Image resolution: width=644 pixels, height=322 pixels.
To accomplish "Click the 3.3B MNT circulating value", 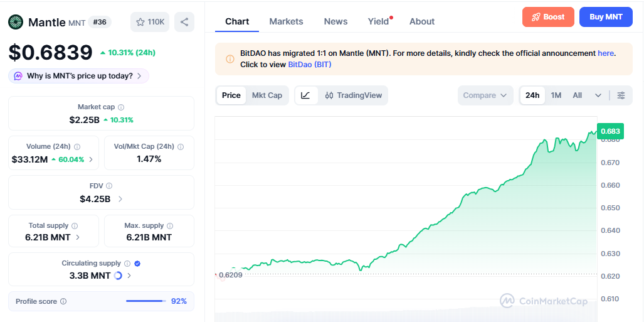I will point(90,276).
